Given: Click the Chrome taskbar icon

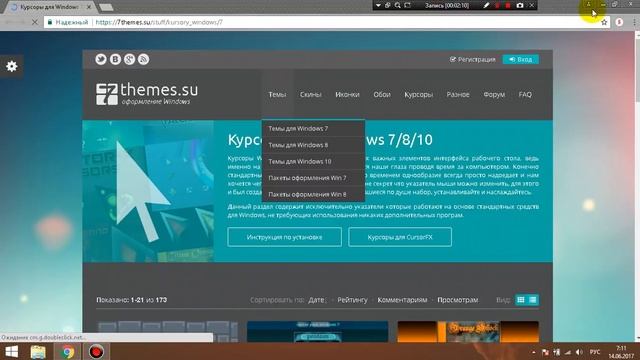Looking at the screenshot, I should pos(68,352).
